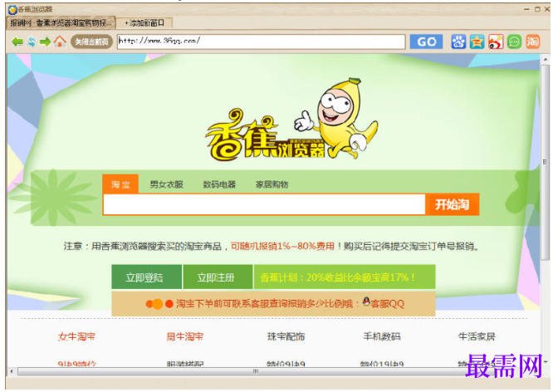Click the vertical scrollbar thumb
The image size is (558, 392).
tap(546, 162)
